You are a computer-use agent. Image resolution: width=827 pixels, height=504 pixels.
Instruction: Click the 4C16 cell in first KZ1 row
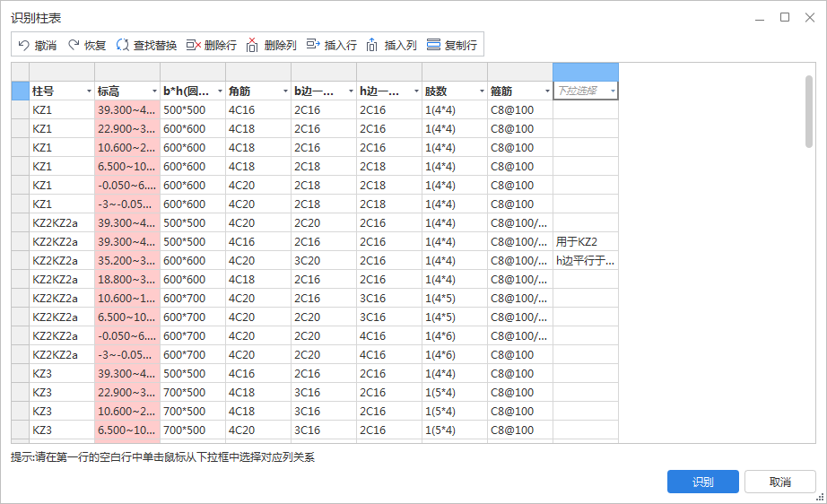[x=258, y=110]
